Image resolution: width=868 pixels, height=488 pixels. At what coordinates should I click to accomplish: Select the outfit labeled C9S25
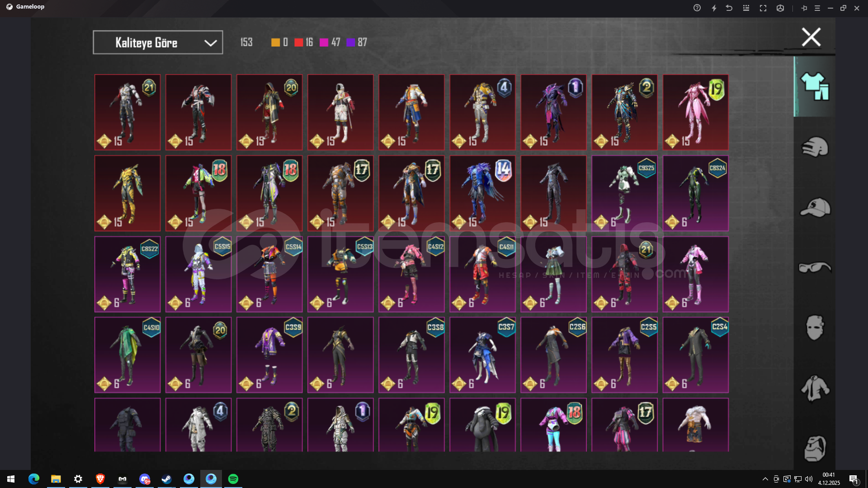(x=624, y=193)
